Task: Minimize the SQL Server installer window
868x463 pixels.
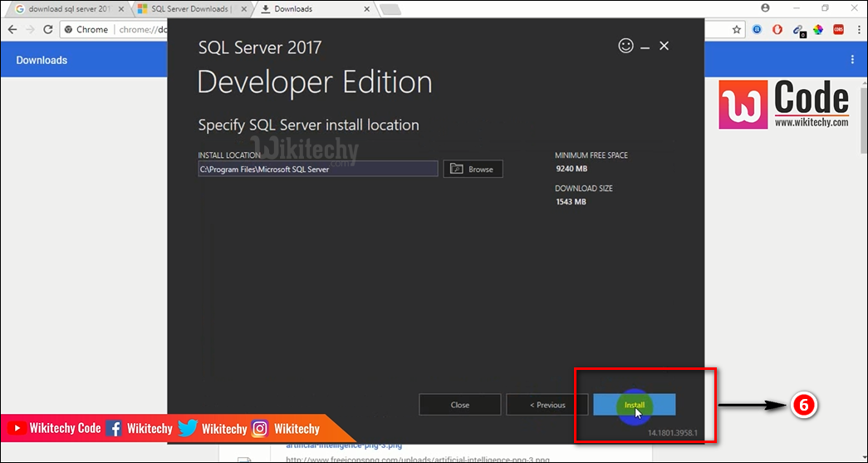Action: pos(646,46)
